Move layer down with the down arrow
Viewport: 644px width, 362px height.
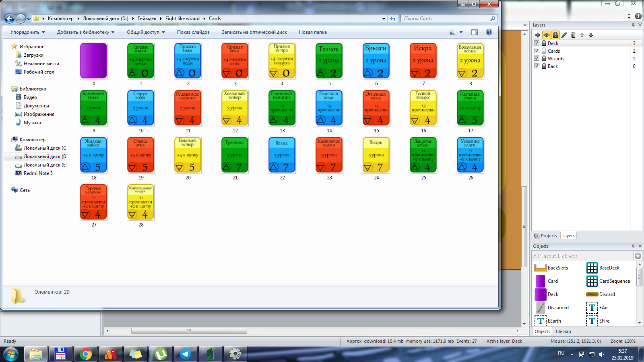click(591, 35)
